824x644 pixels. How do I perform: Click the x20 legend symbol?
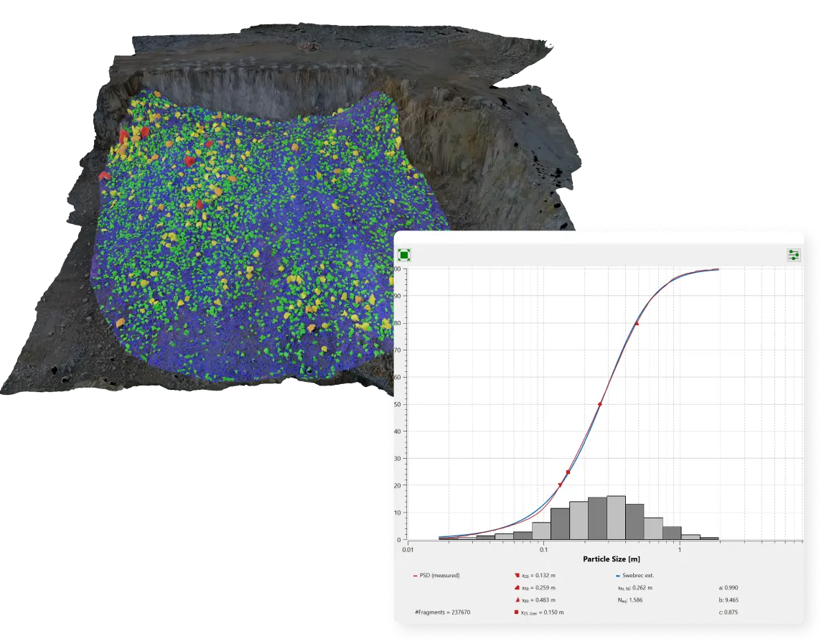516,575
